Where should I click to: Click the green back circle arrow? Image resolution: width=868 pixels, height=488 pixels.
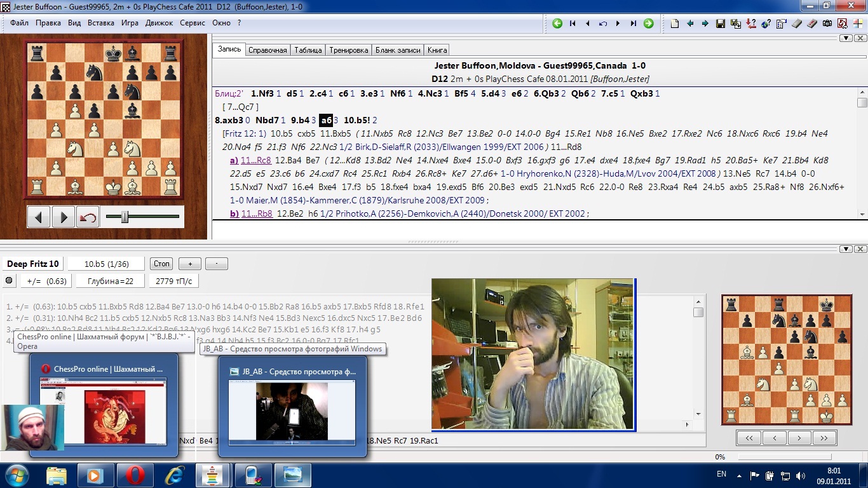click(557, 24)
